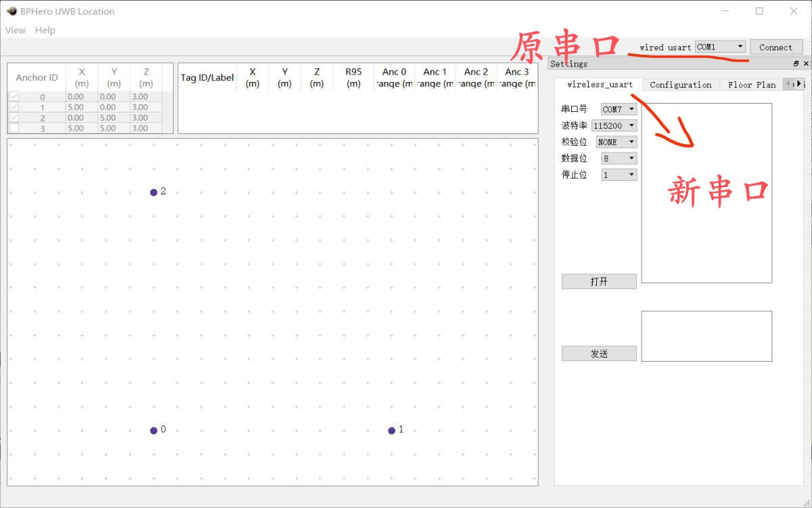The image size is (812, 508).
Task: Switch to the Configuration tab
Action: 680,85
